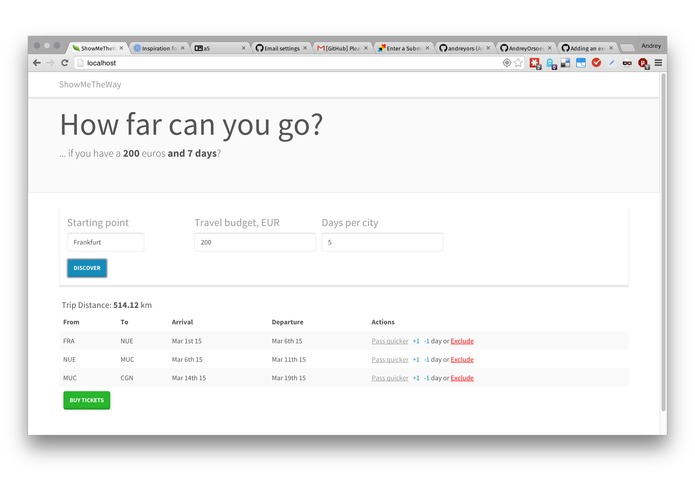Focus the Starting point field with Frankfurt
Image resolution: width=695 pixels, height=494 pixels.
pyautogui.click(x=105, y=242)
